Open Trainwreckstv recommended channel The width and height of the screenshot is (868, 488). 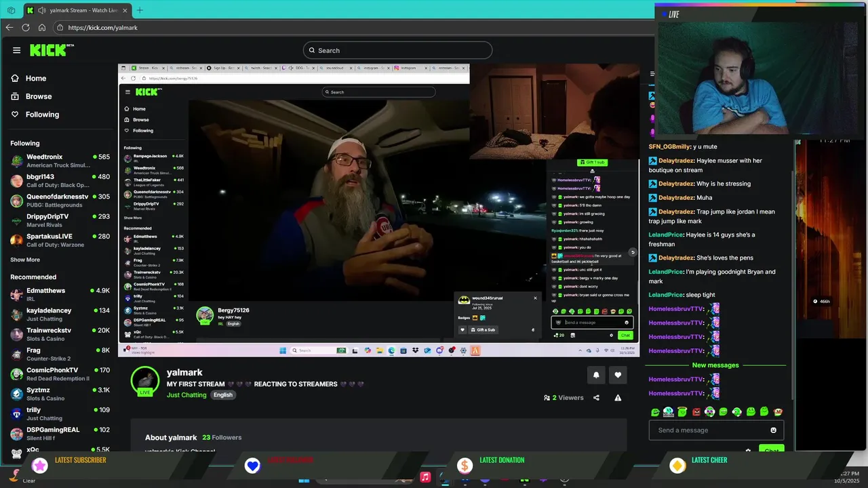pyautogui.click(x=60, y=334)
